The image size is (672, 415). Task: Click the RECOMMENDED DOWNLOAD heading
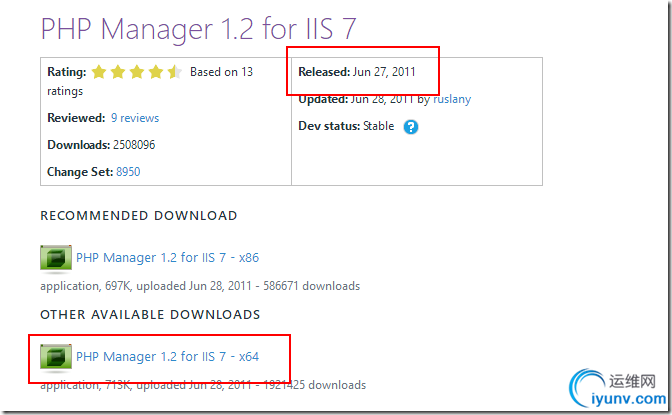[139, 216]
